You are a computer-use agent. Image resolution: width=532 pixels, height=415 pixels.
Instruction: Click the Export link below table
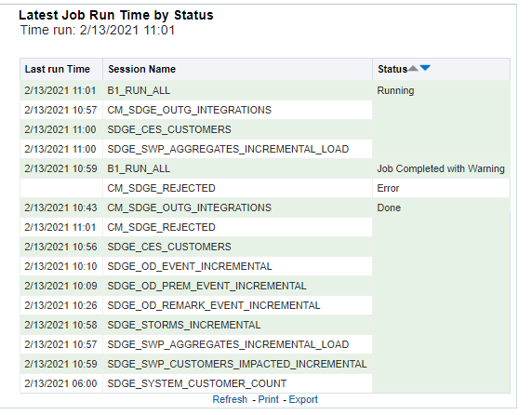coord(303,399)
